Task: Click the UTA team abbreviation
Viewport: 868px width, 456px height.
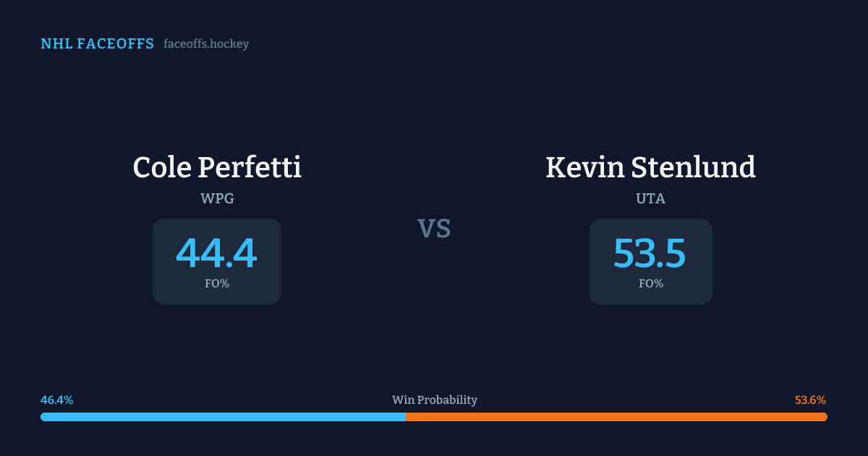Action: click(650, 198)
